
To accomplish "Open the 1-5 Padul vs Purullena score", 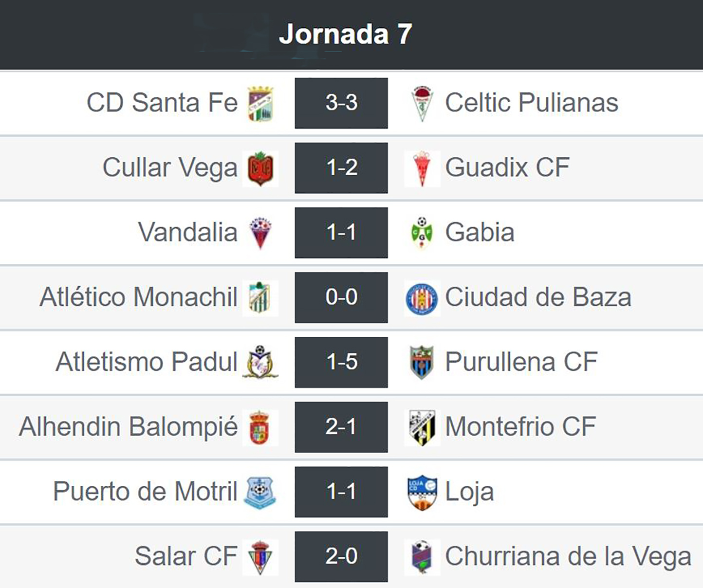I will [x=341, y=362].
